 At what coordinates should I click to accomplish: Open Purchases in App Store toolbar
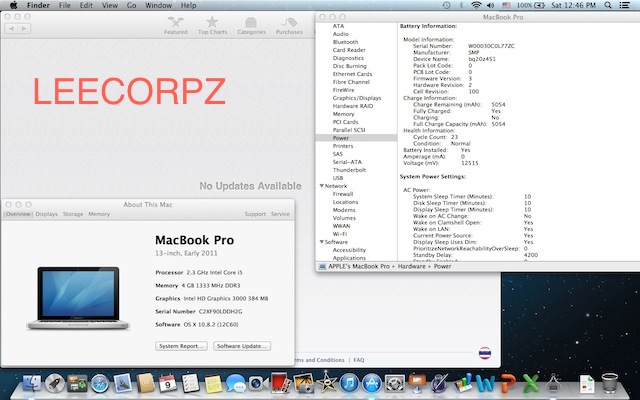289,26
